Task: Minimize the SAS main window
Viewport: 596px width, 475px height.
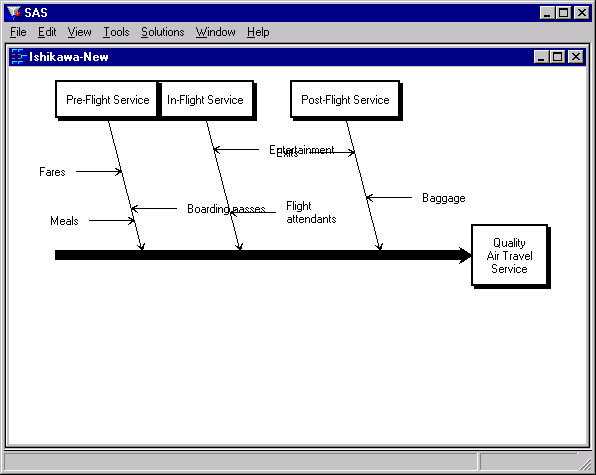Action: click(x=547, y=13)
